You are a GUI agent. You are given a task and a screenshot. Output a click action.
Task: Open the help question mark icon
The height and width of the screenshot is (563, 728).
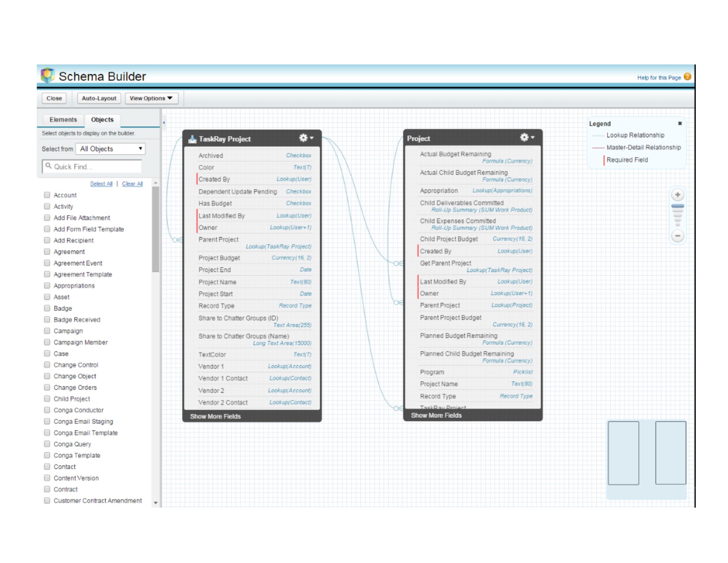coord(687,77)
